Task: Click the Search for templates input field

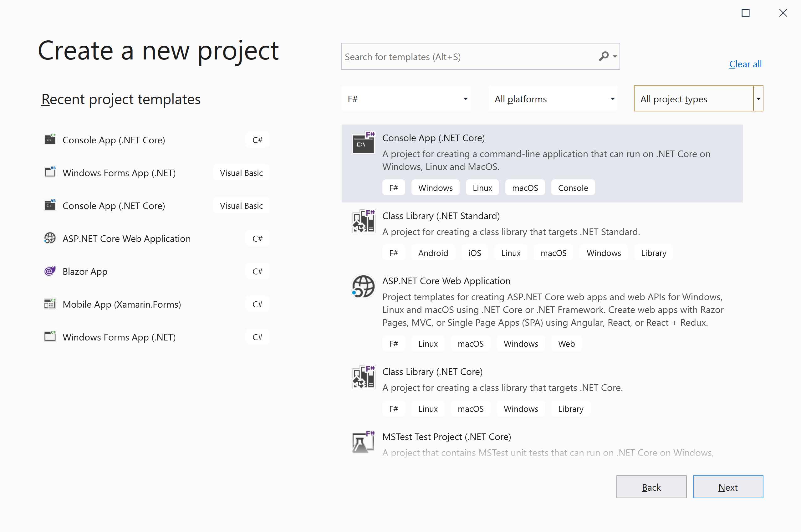Action: pos(468,57)
